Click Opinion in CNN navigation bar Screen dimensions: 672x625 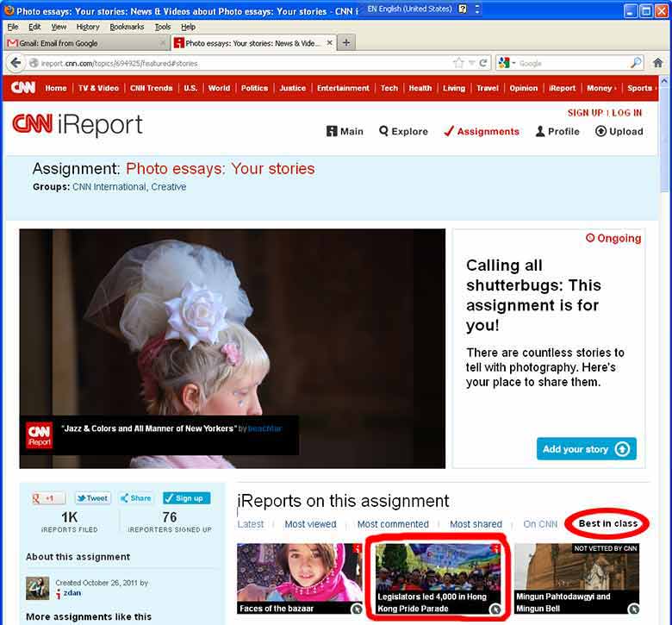(523, 88)
